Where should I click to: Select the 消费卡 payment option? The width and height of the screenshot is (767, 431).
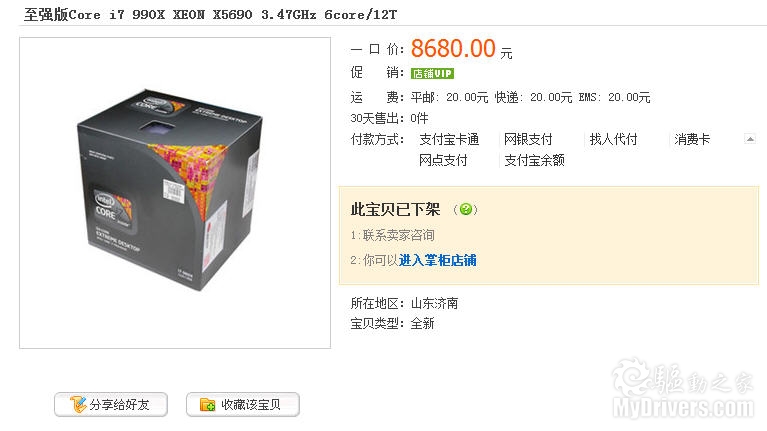click(692, 139)
